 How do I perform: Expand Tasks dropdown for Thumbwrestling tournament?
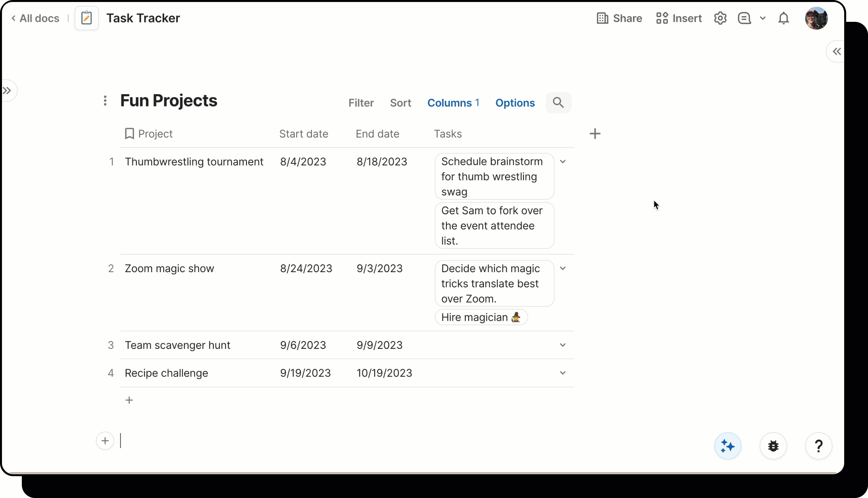point(562,161)
